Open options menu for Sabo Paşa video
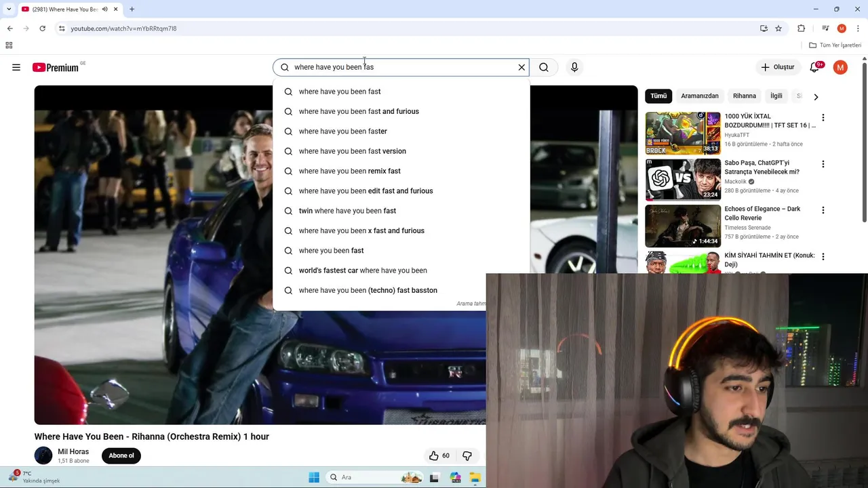 (x=823, y=164)
